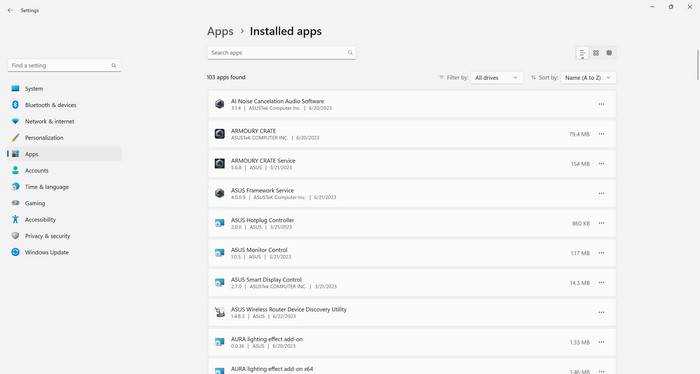Select the ARMOURY CRATE app name text

pos(253,131)
